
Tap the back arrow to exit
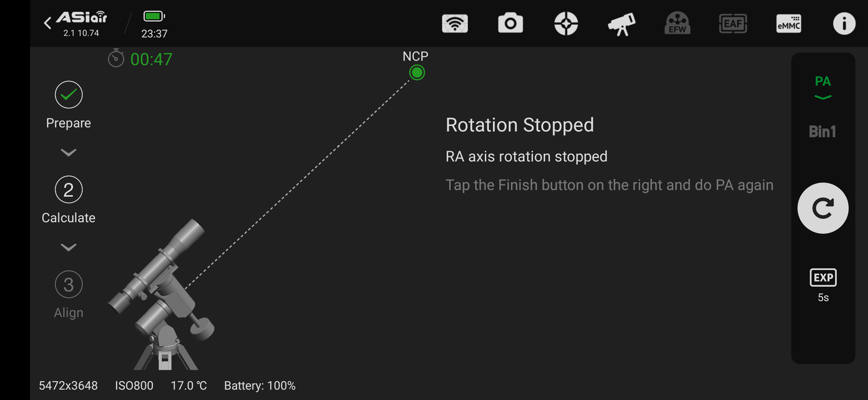[x=47, y=22]
